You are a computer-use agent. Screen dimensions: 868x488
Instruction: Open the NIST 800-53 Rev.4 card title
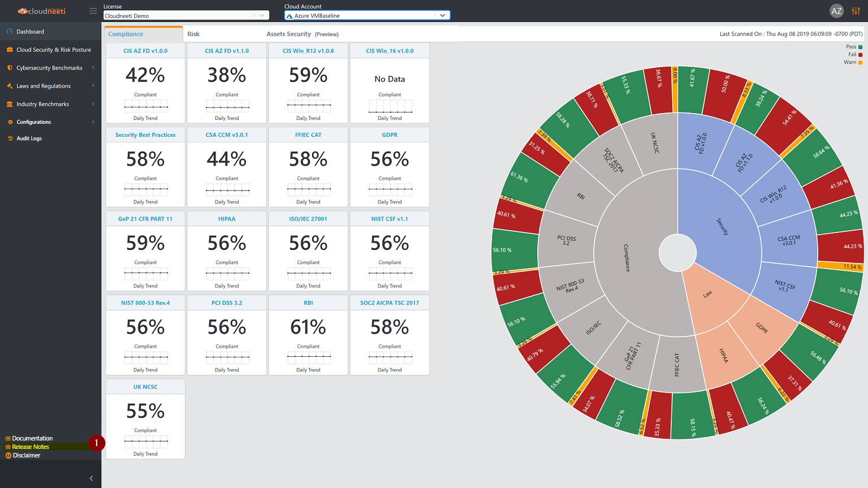(145, 303)
